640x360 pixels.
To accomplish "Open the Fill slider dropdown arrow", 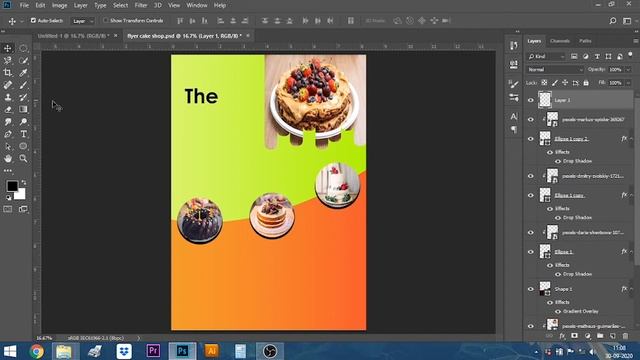I will (x=628, y=83).
